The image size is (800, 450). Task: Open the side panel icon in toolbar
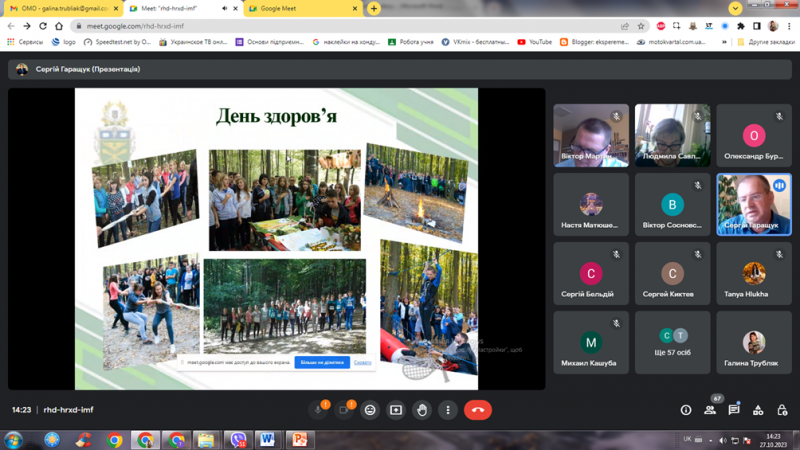pos(757,26)
